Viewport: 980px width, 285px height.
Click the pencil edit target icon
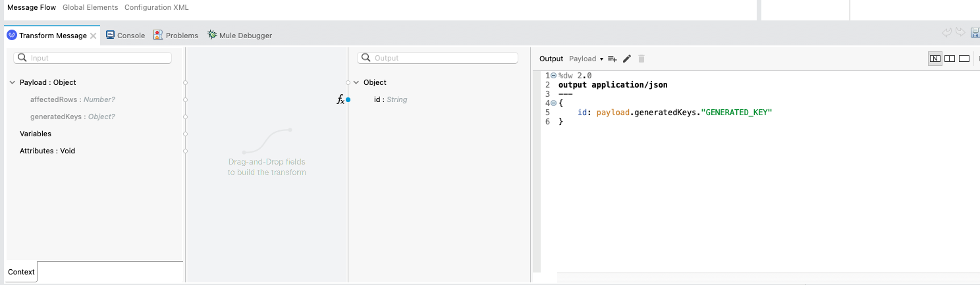[x=627, y=59]
